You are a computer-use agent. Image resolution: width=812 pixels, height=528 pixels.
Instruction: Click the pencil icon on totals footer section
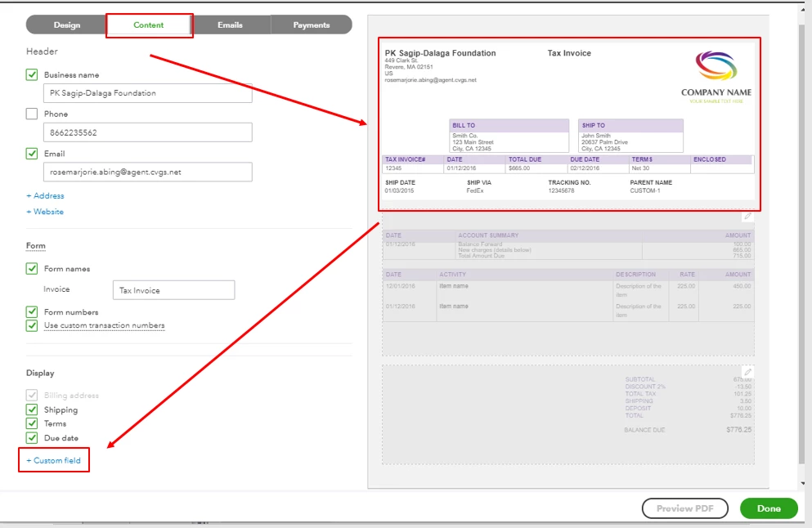tap(747, 372)
